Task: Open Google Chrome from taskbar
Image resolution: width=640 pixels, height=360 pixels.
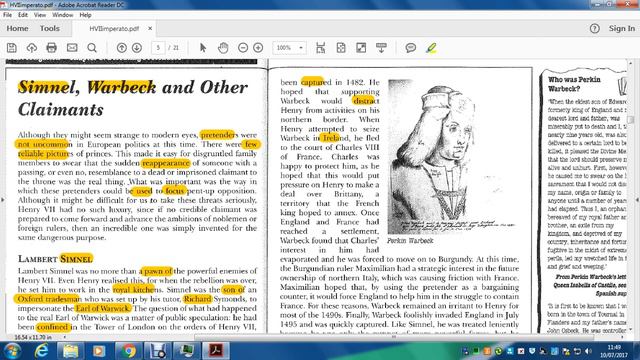Action: click(128, 351)
